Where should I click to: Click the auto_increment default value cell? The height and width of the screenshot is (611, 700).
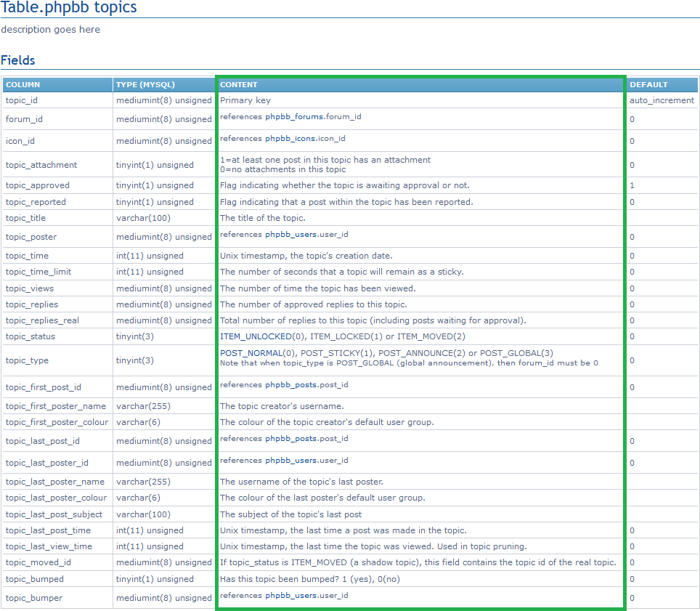(662, 100)
